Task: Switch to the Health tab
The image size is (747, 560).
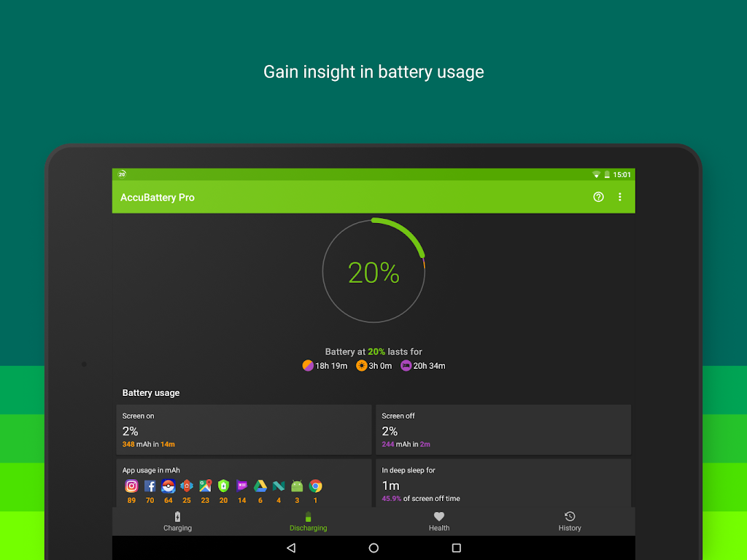Action: [439, 521]
